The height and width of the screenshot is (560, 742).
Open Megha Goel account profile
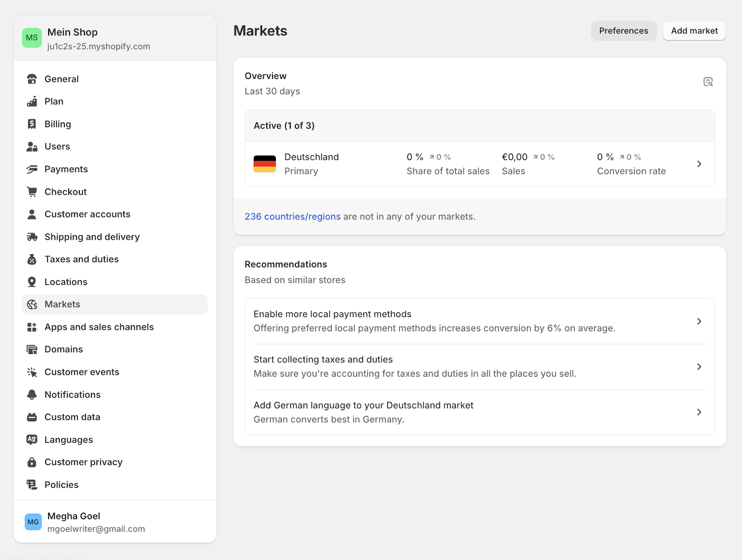pyautogui.click(x=115, y=522)
